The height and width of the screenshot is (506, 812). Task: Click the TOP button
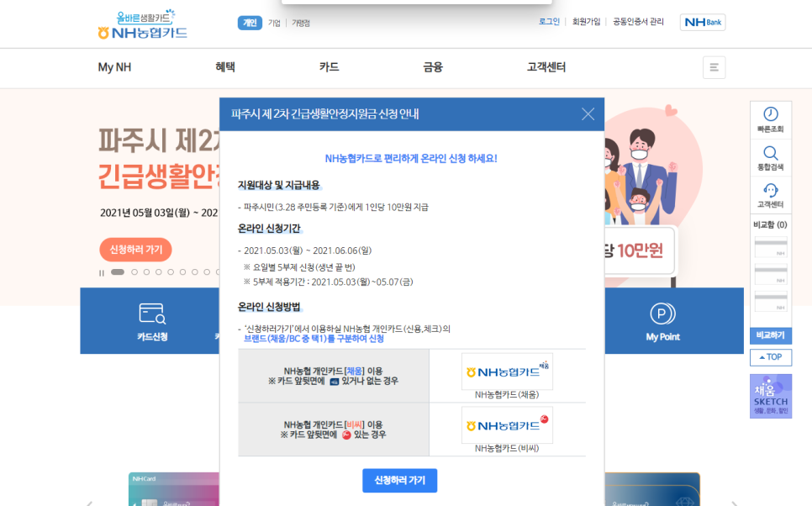coord(771,357)
